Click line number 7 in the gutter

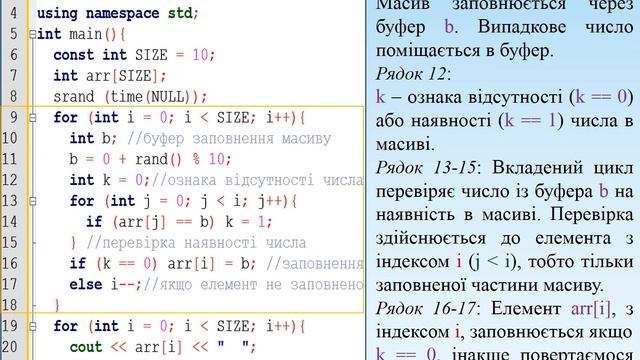[14, 76]
